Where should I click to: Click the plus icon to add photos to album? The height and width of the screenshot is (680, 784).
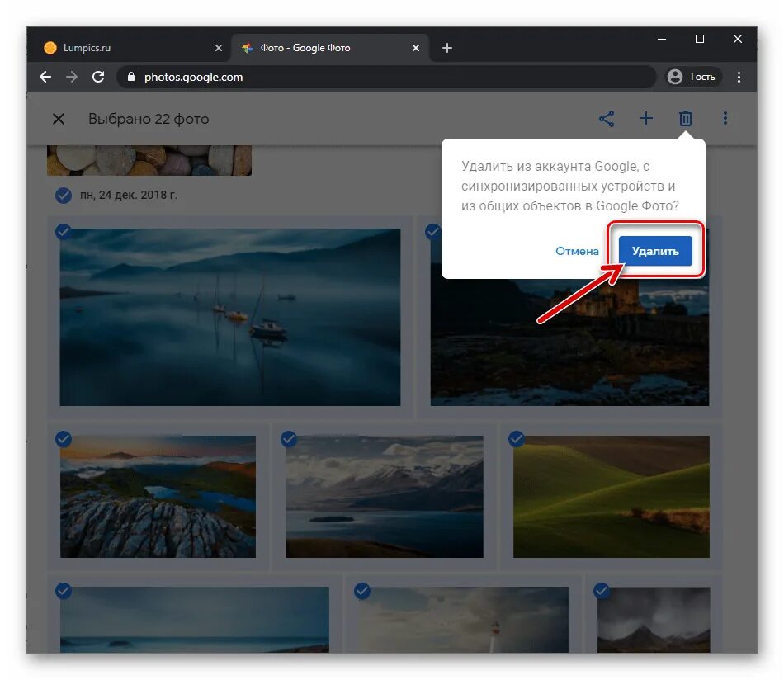646,118
